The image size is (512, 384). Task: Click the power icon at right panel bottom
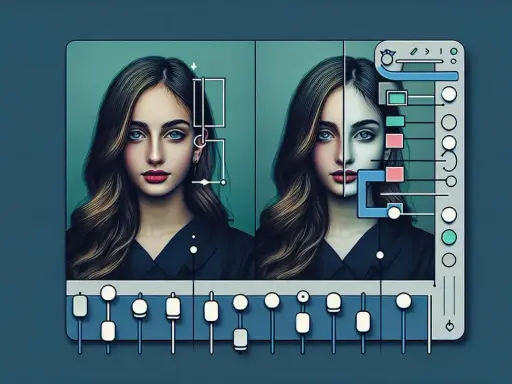(450, 326)
